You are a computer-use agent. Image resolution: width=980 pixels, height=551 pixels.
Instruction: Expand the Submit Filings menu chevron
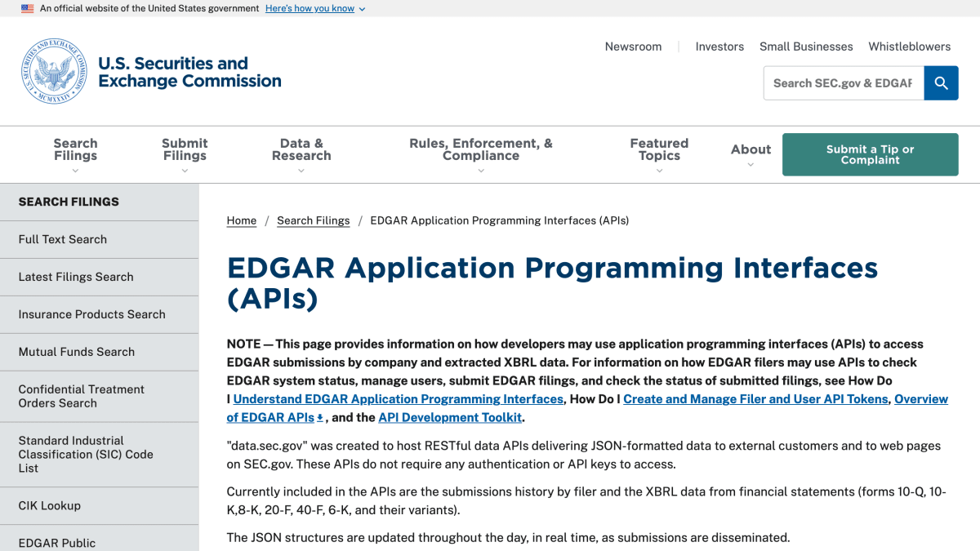185,171
